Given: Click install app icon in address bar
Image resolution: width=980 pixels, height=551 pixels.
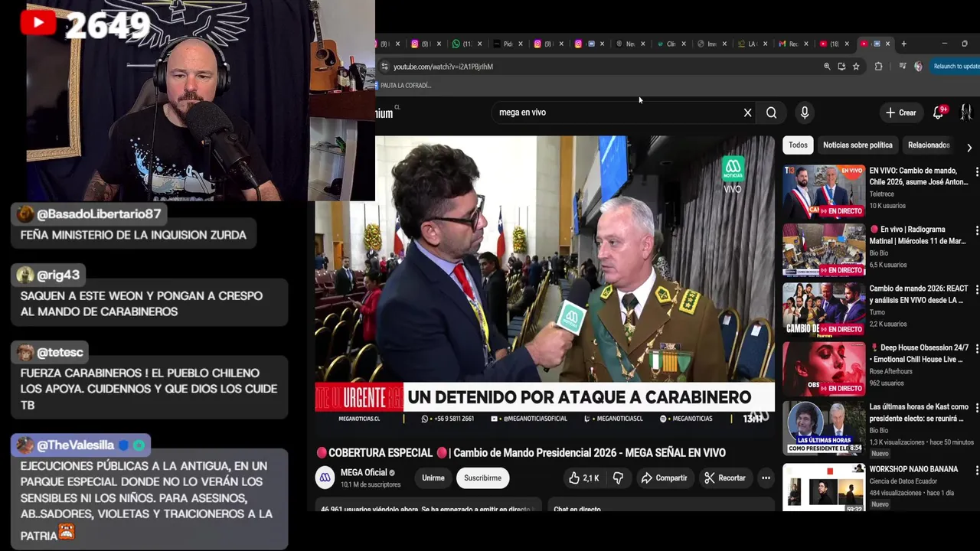Looking at the screenshot, I should pos(841,67).
